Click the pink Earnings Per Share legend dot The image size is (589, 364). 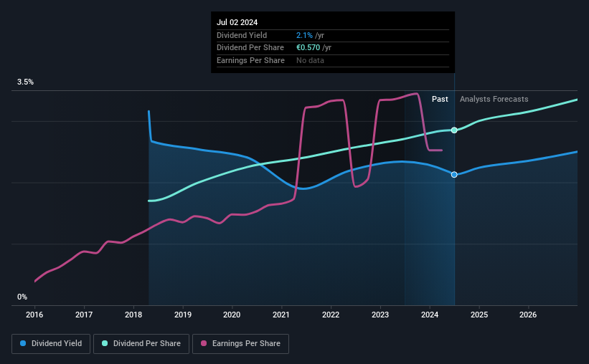204,343
